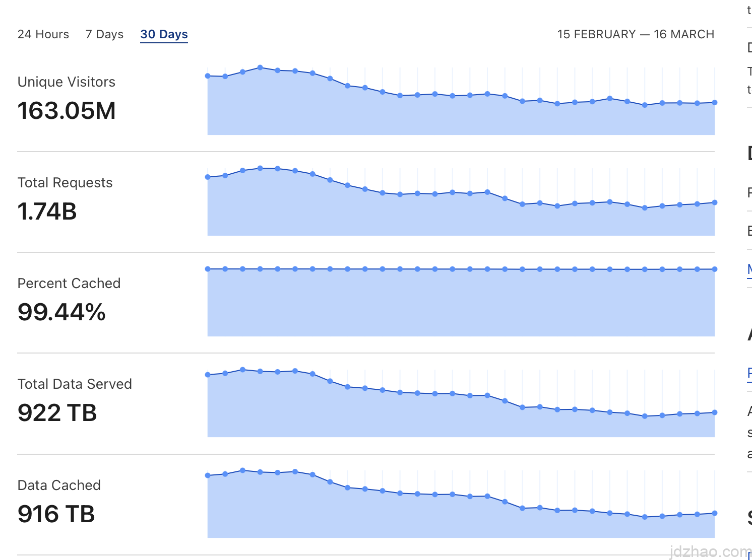Select the 30 Days tab
This screenshot has height=560, width=752.
[164, 34]
